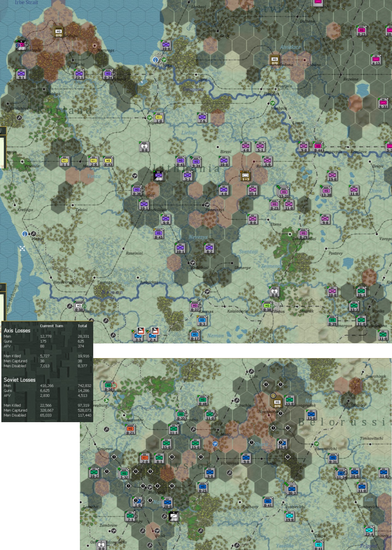This screenshot has height=550, width=392.
Task: Select the blue 0-3 HQ counter
Action: click(x=202, y=321)
